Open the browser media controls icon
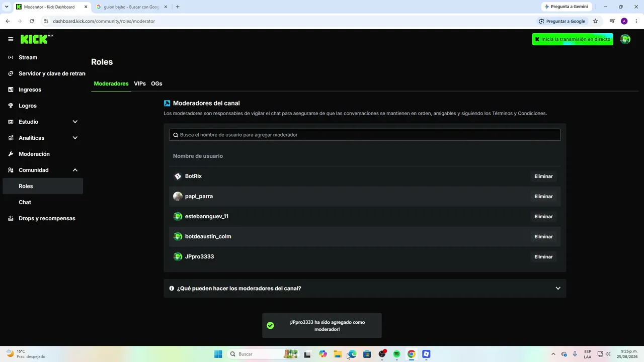Viewport: 644px width, 362px height. point(612,21)
